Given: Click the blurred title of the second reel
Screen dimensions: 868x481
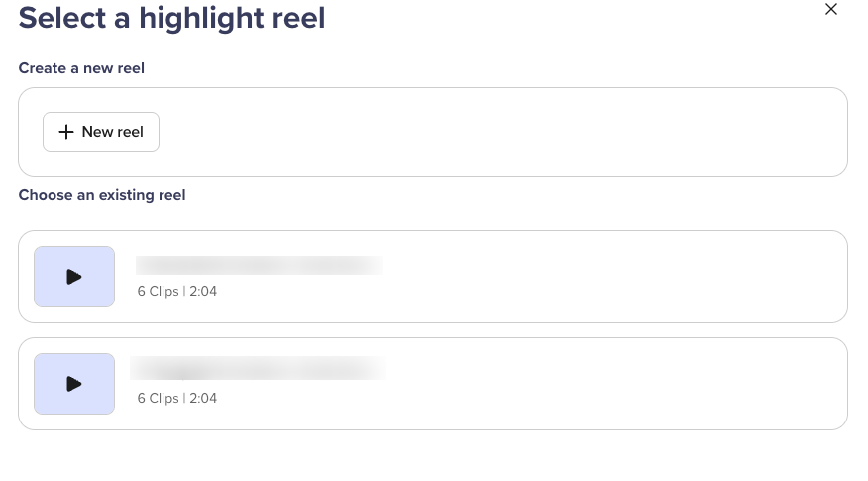Looking at the screenshot, I should [259, 369].
